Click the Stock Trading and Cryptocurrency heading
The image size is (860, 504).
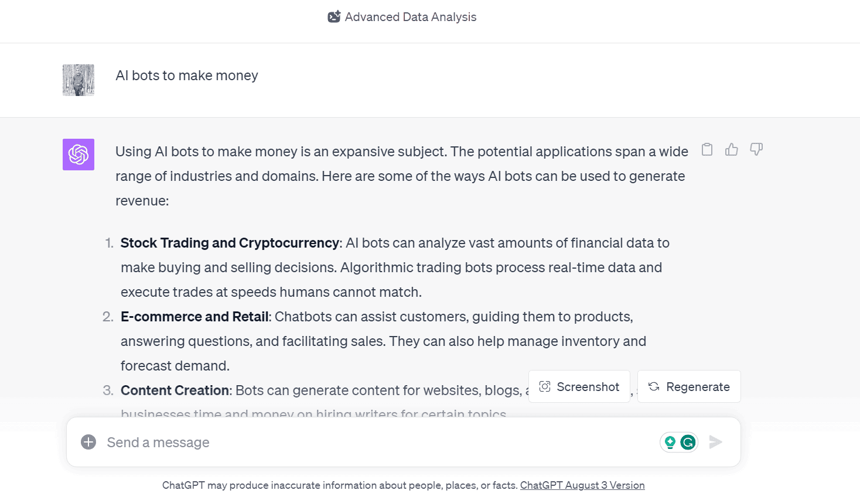point(230,243)
